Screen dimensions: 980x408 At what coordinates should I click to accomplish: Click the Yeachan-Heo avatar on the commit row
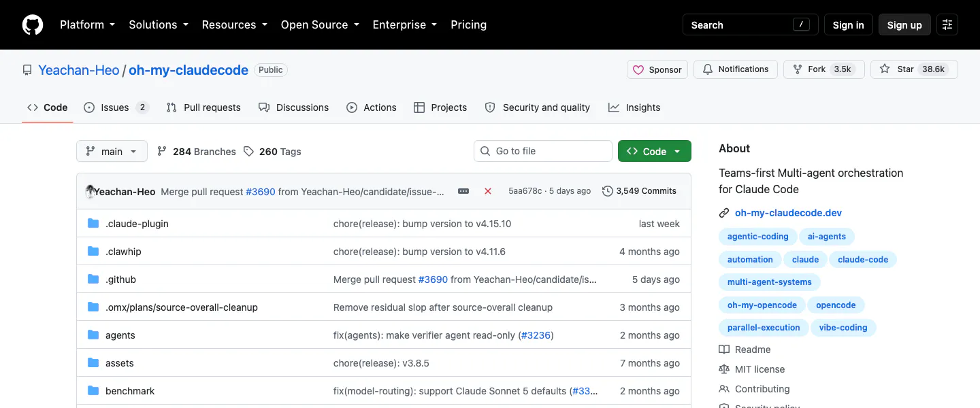[90, 191]
